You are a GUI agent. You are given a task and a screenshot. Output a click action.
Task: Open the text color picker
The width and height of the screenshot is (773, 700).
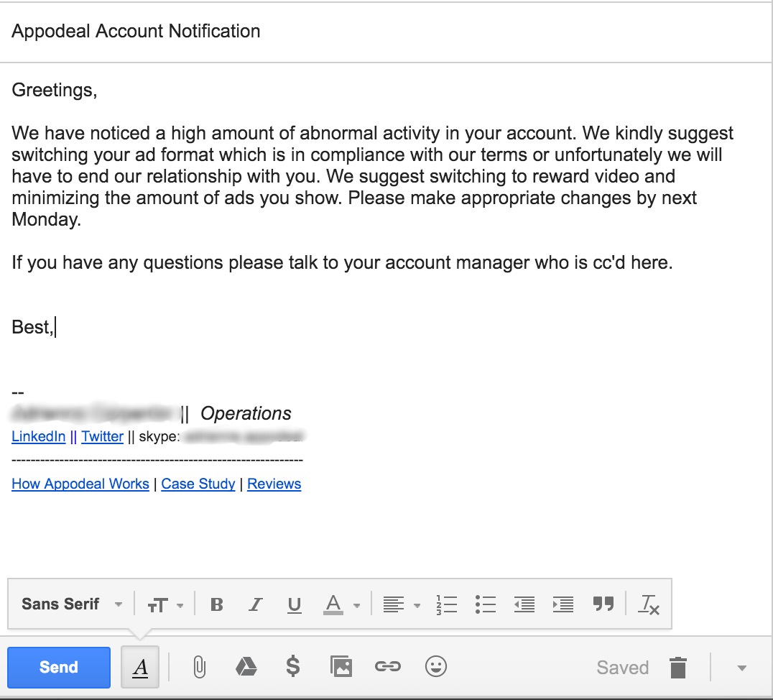click(x=341, y=604)
